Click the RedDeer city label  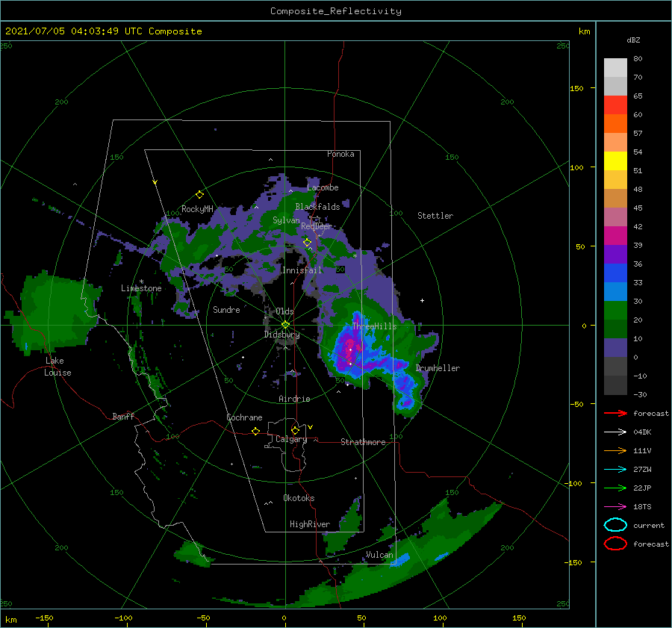(317, 226)
